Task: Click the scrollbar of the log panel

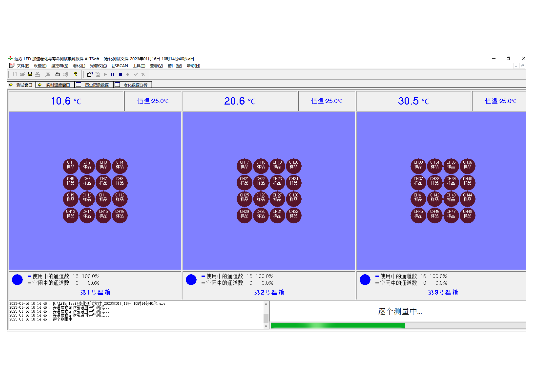Action: click(x=266, y=315)
